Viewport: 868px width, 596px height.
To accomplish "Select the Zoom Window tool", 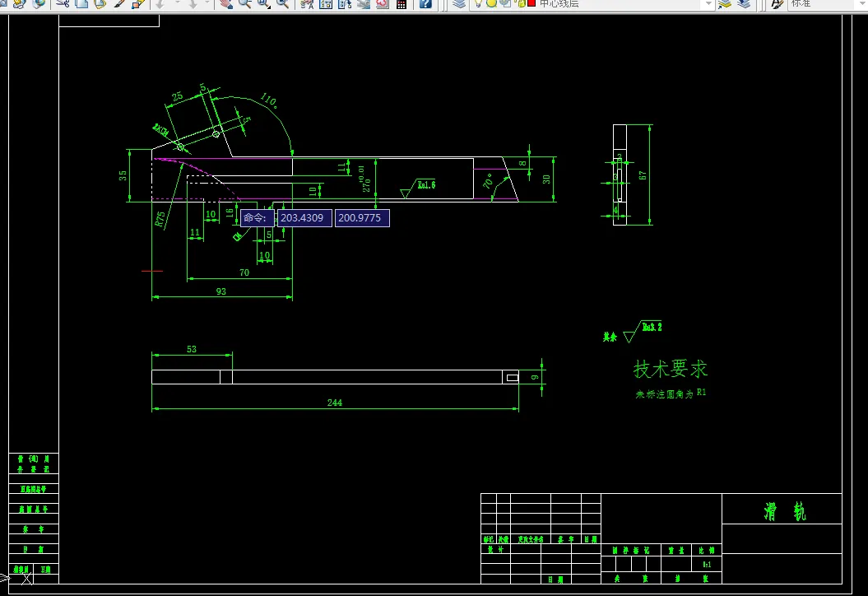I will tap(263, 4).
